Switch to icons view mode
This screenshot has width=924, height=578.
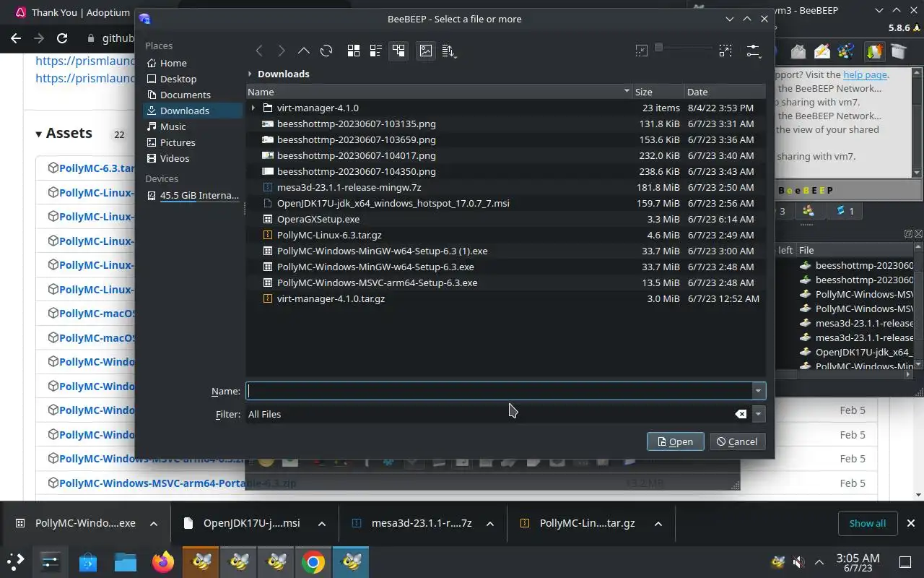(x=354, y=51)
